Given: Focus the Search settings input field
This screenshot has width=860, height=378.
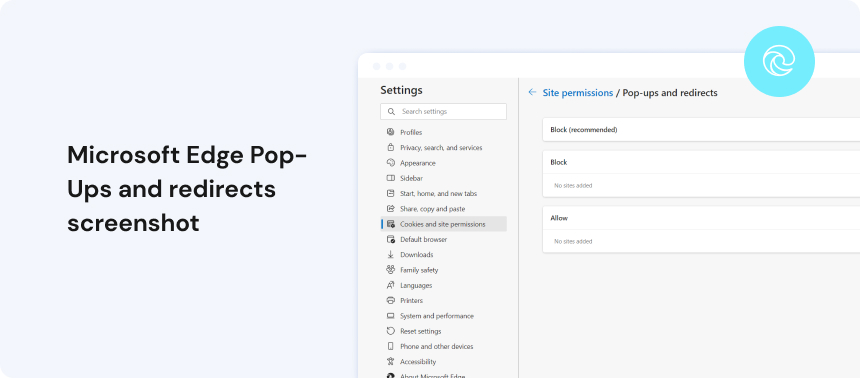Looking at the screenshot, I should click(443, 111).
